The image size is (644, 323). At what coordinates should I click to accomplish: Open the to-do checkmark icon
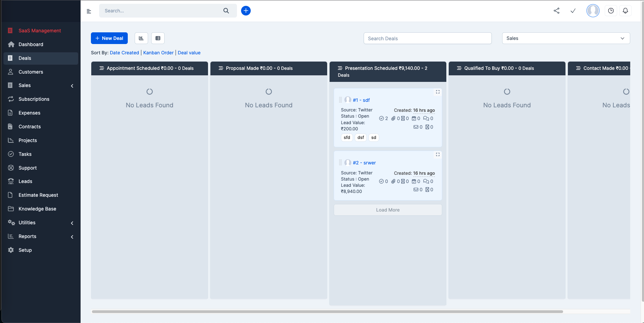[x=573, y=11]
